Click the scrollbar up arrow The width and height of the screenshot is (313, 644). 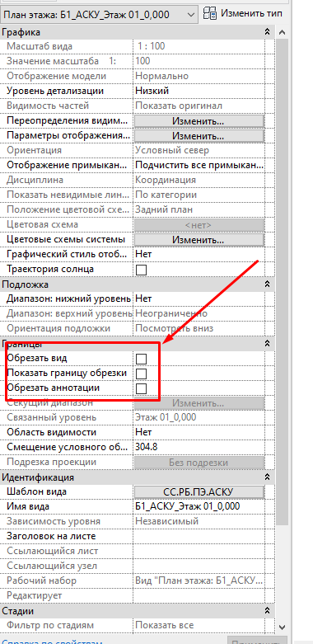coord(282,32)
